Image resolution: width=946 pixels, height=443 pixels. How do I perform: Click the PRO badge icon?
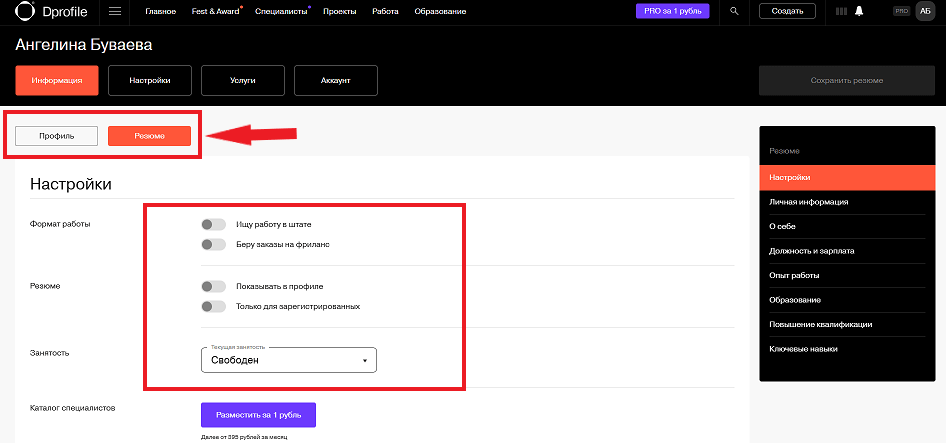click(900, 11)
